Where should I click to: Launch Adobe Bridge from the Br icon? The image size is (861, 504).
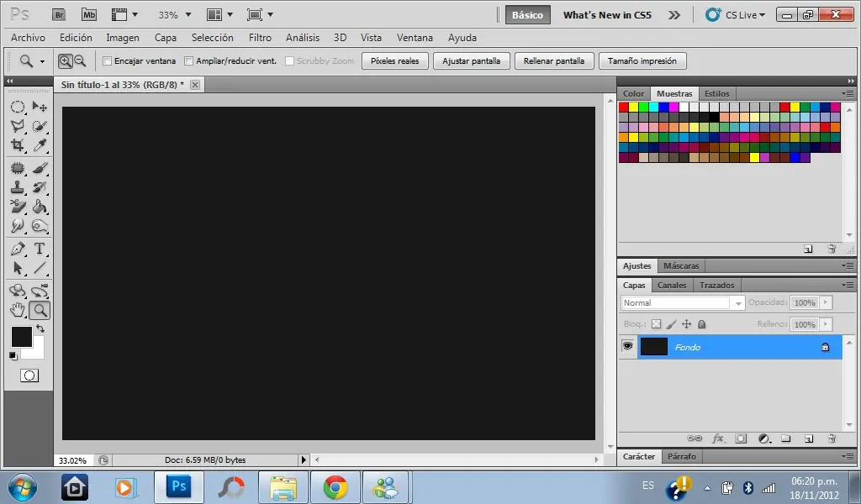[x=58, y=15]
